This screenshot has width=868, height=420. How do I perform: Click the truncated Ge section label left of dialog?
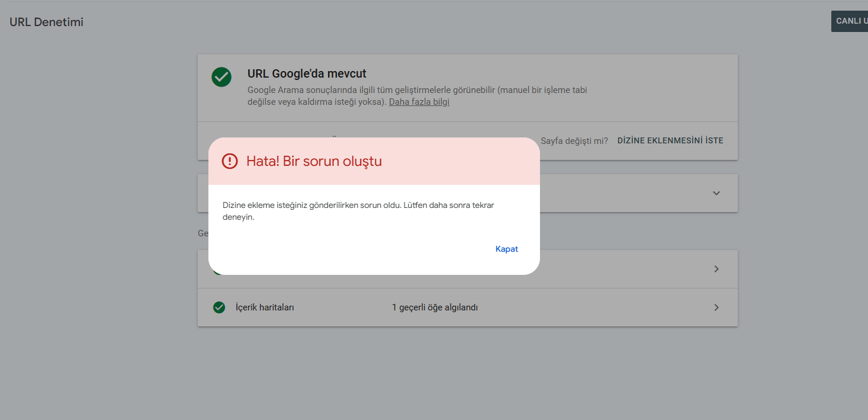tap(202, 233)
